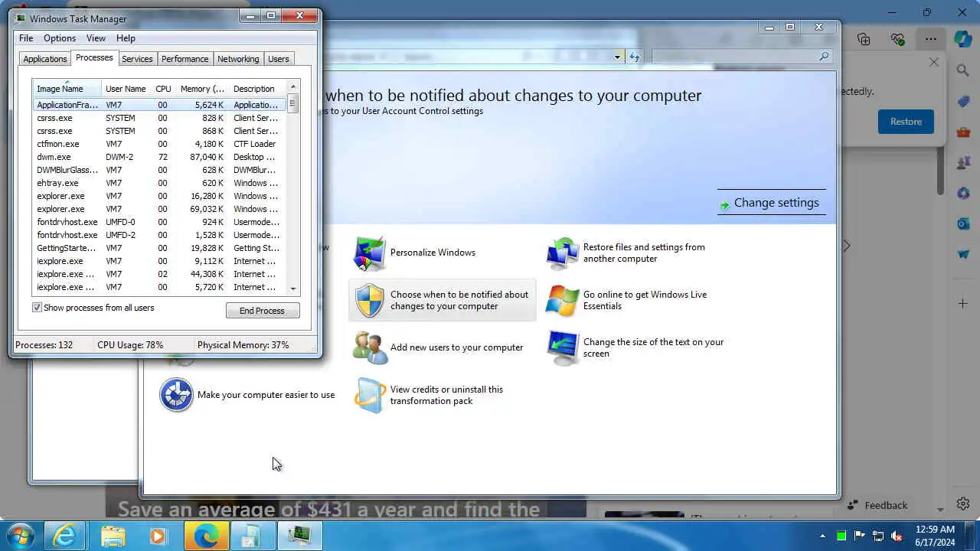Click the refresh icon in address bar
Viewport: 980px width, 551px height.
pyautogui.click(x=634, y=57)
